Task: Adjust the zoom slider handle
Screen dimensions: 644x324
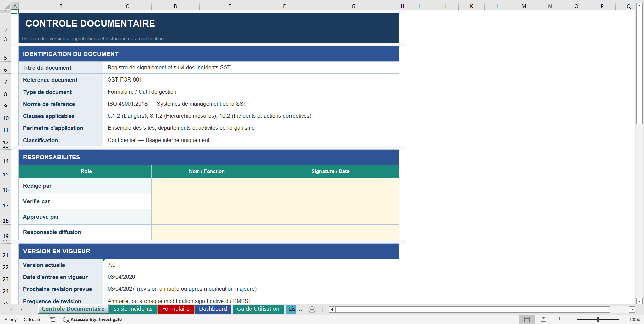Action: 597,319
